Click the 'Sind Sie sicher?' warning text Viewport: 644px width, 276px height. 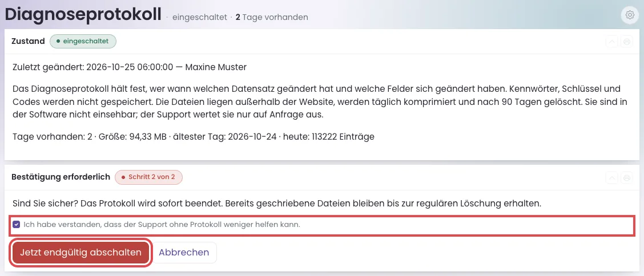point(277,203)
